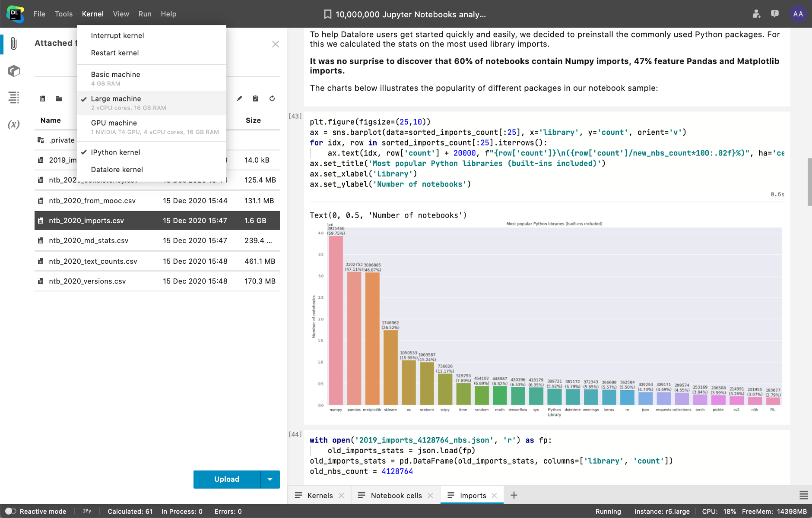Screen dimensions: 812x518
Task: Click inside code cell 43
Action: point(547,153)
